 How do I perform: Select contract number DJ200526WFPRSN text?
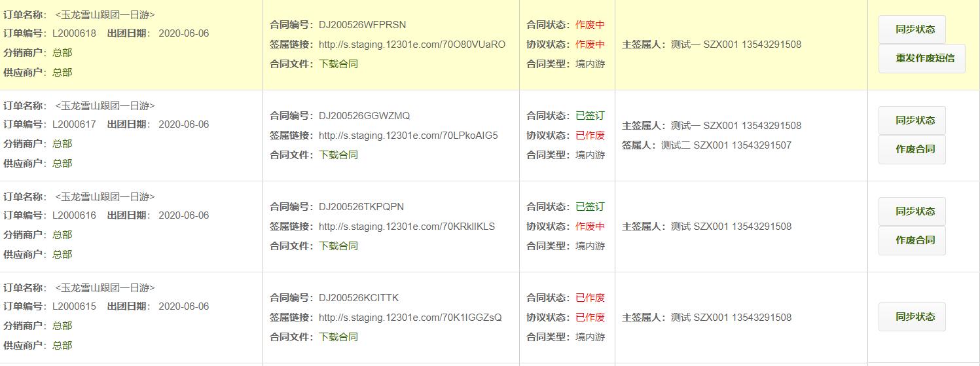(362, 25)
